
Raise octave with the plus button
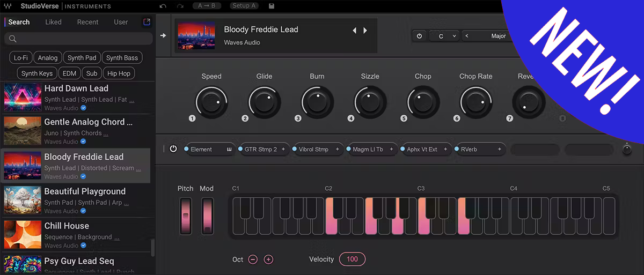[268, 259]
